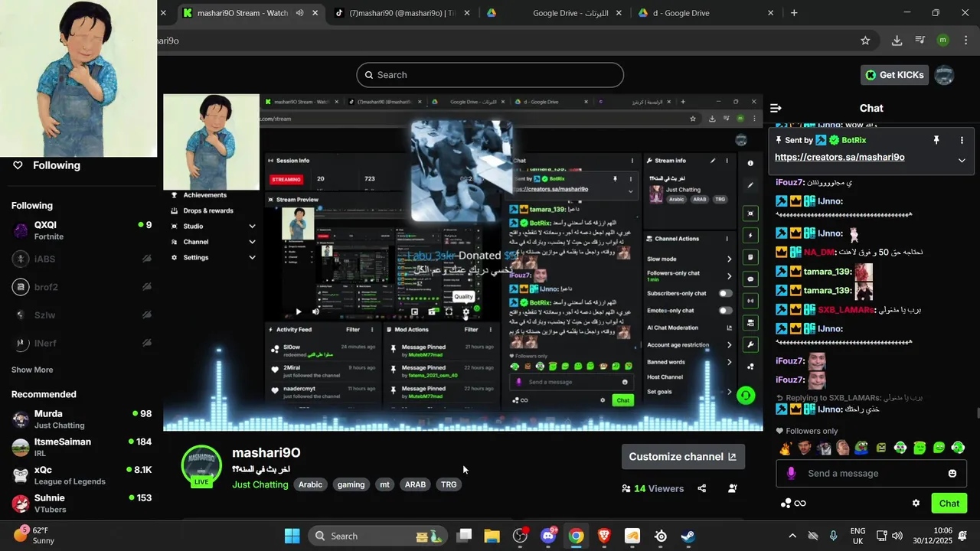
Task: Unpin the BotRix pinned message
Action: [x=936, y=141]
